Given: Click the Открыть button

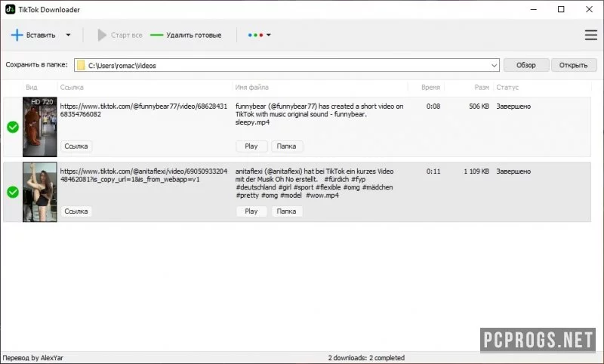Looking at the screenshot, I should click(x=573, y=65).
